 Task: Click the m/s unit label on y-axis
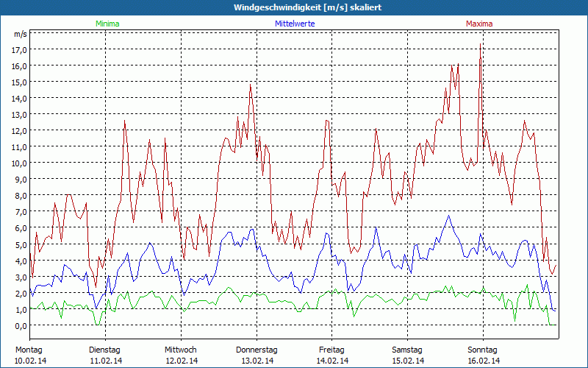point(20,35)
